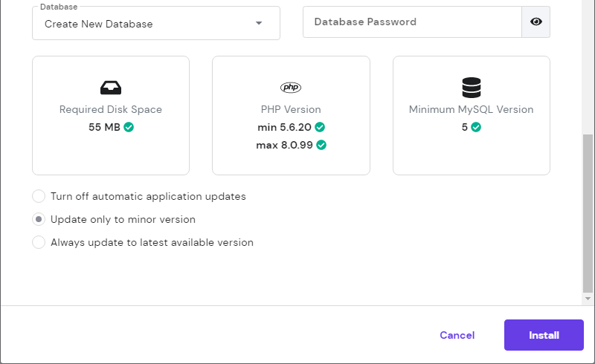Focus the Database Password field
Viewport: 595px width, 364px height.
pos(412,22)
